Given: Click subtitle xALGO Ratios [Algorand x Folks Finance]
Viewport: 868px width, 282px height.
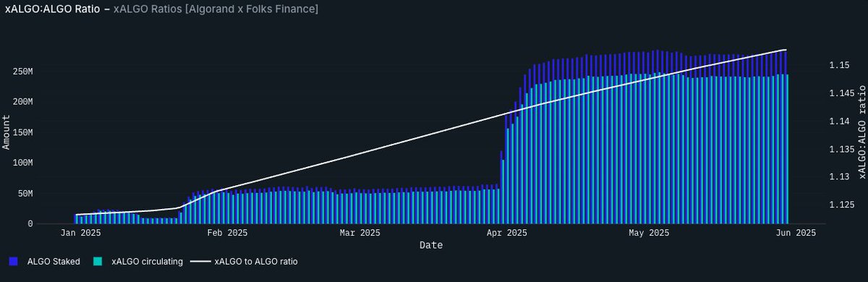Looking at the screenshot, I should 216,9.
